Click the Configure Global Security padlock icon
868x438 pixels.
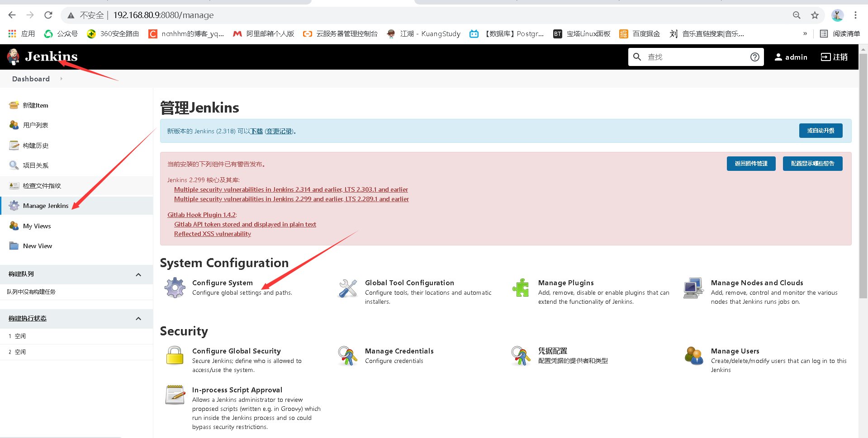(175, 356)
